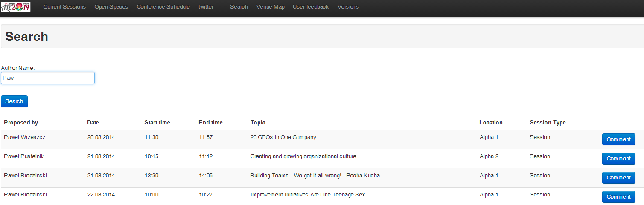Comment on 20 CEOs in One Company

tap(618, 139)
